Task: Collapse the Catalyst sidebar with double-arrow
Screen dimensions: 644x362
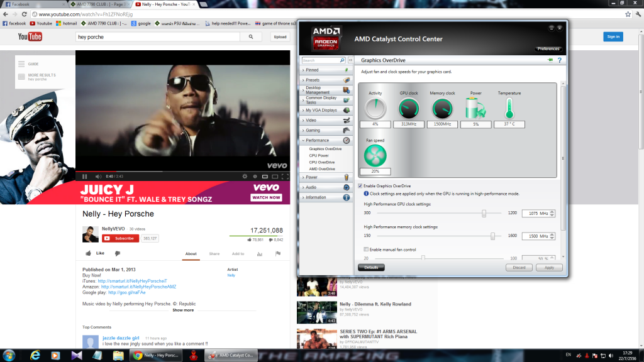Action: click(x=350, y=60)
